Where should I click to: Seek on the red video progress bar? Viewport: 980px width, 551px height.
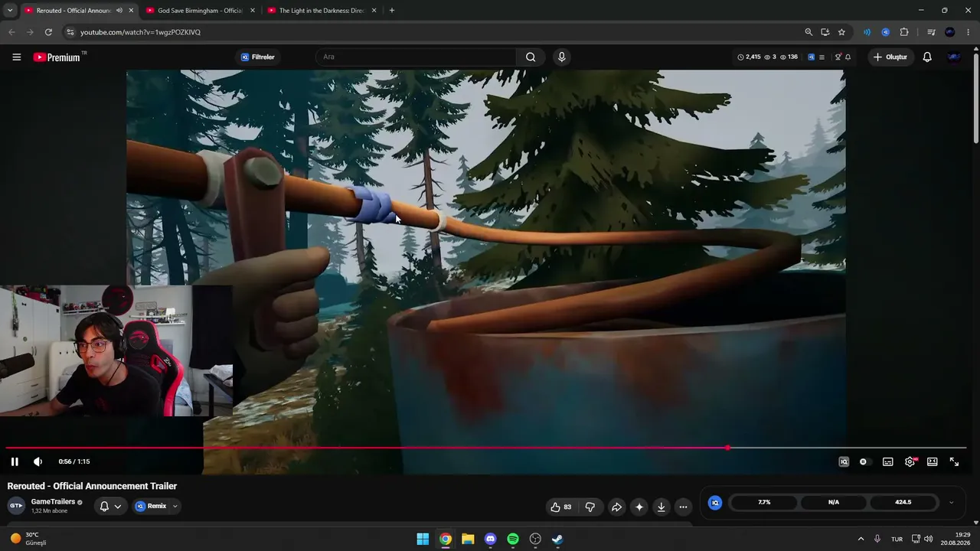486,448
